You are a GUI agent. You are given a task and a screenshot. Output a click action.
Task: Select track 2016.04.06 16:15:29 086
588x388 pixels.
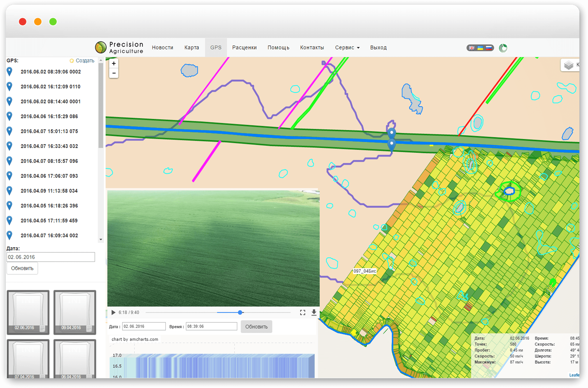pos(49,116)
